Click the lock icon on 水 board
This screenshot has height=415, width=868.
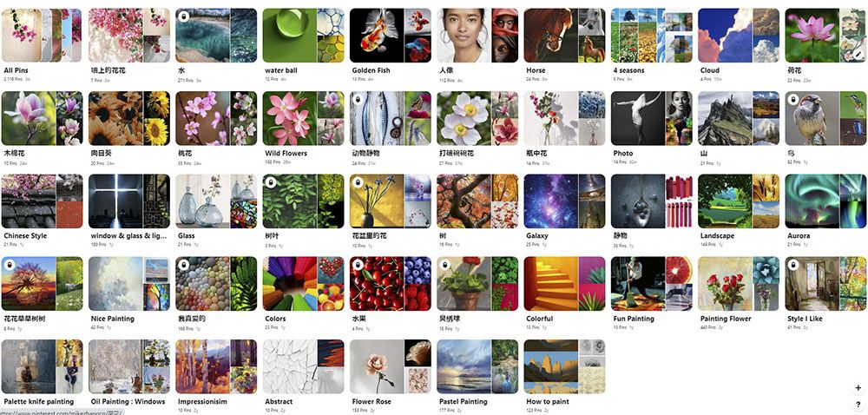(184, 16)
